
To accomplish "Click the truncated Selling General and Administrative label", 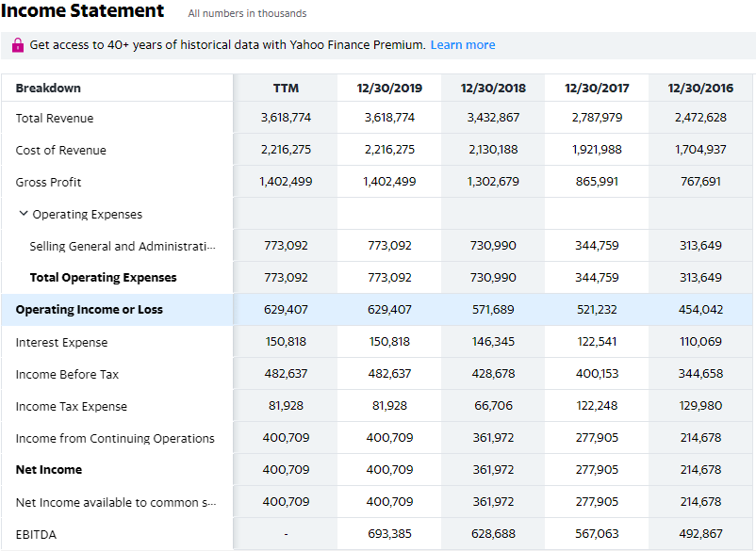I will coord(122,247).
